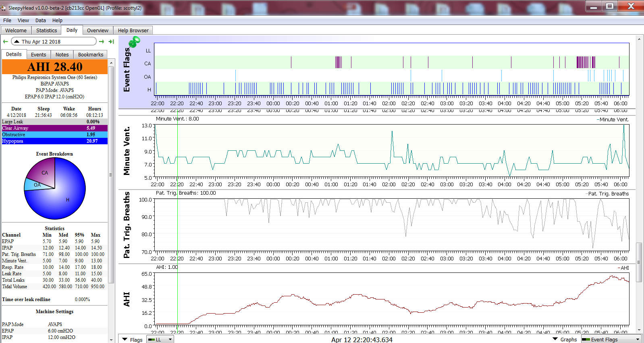Screen dimensions: 644x343
Task: Click scroll-down arrow of left panel
Action: pos(111,340)
